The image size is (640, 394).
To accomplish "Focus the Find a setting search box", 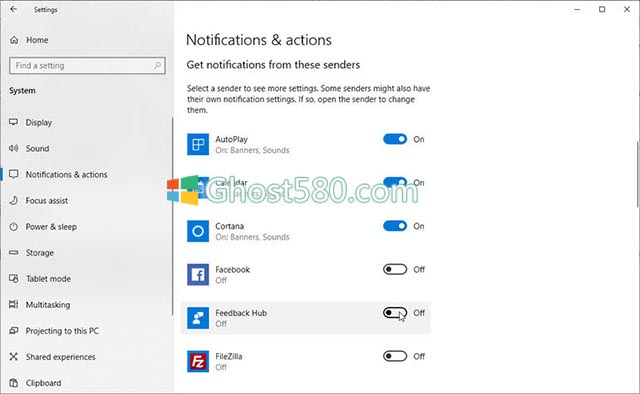I will (x=87, y=65).
